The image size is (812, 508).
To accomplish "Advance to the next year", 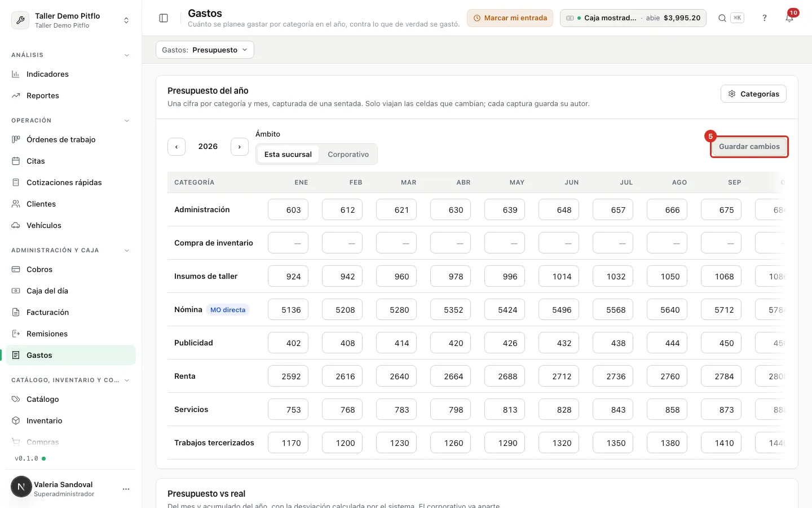I will [x=240, y=147].
